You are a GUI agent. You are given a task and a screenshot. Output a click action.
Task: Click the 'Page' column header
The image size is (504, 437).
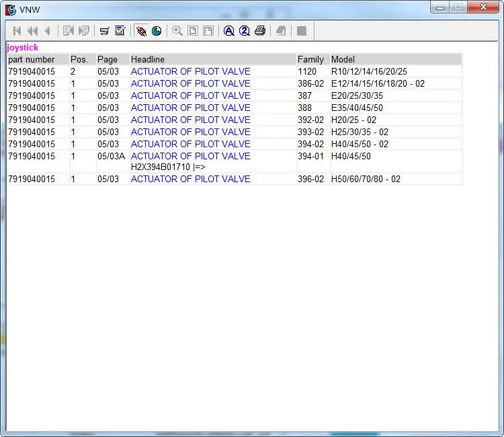[x=113, y=59]
